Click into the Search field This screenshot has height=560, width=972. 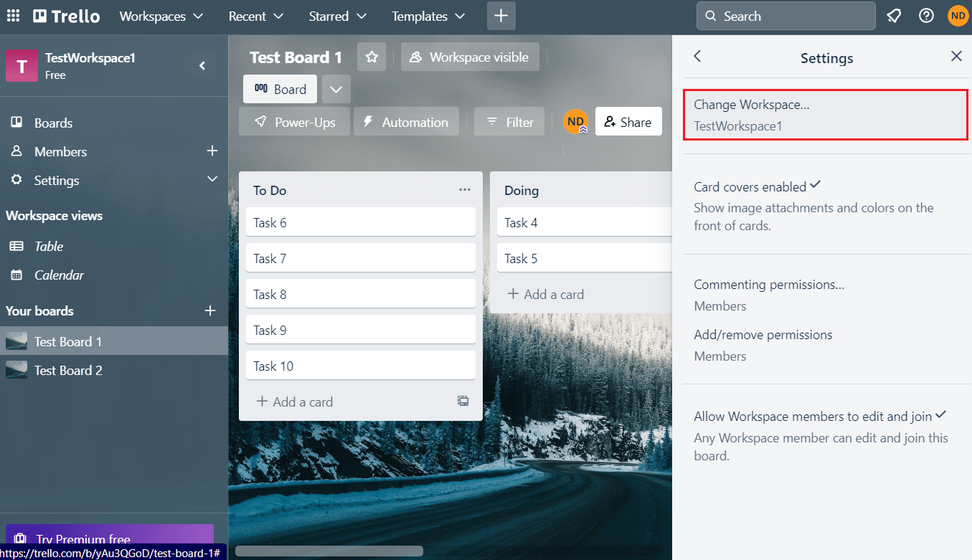click(x=786, y=16)
